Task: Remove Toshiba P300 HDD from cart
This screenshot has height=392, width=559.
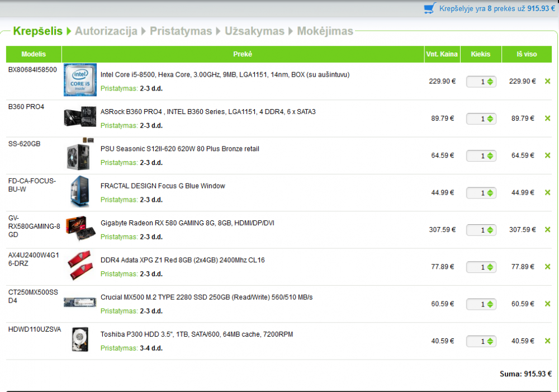Action: coord(548,341)
